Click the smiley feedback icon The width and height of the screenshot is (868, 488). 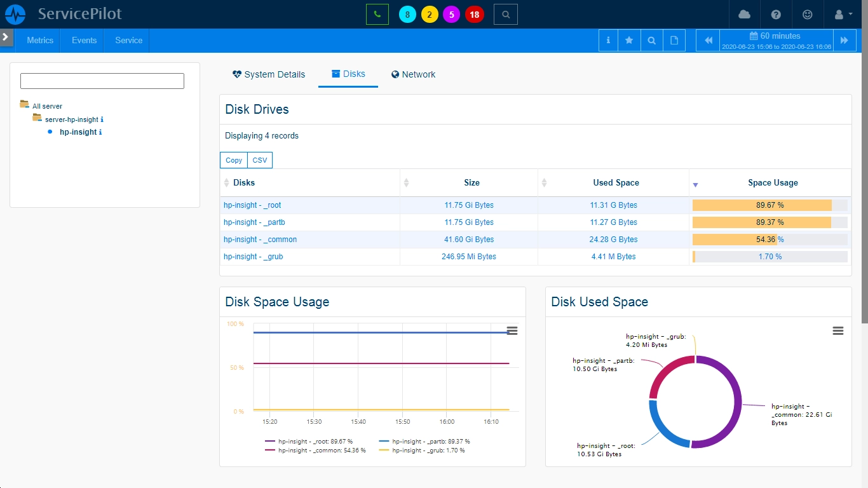click(x=808, y=14)
